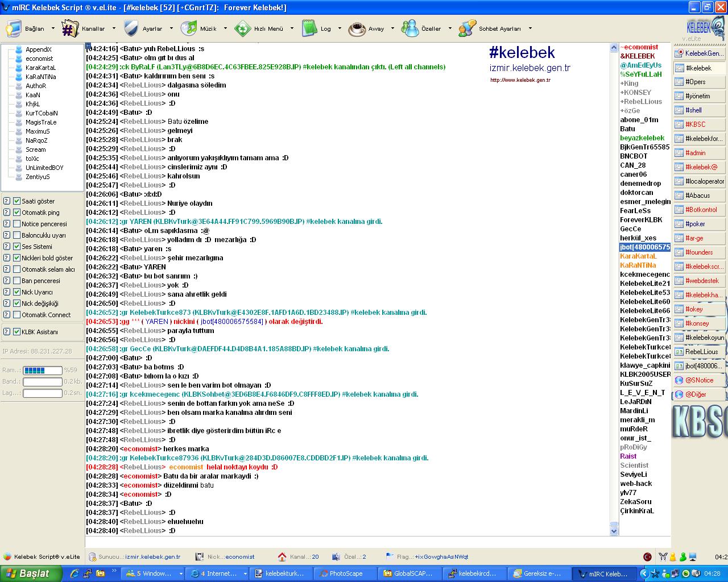Click the help icon beside Saati göster
This screenshot has width=728, height=582.
pos(7,201)
